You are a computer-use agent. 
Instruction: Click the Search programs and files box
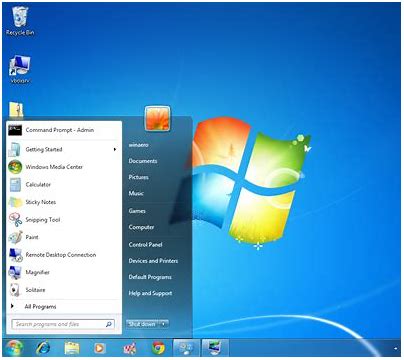63,324
